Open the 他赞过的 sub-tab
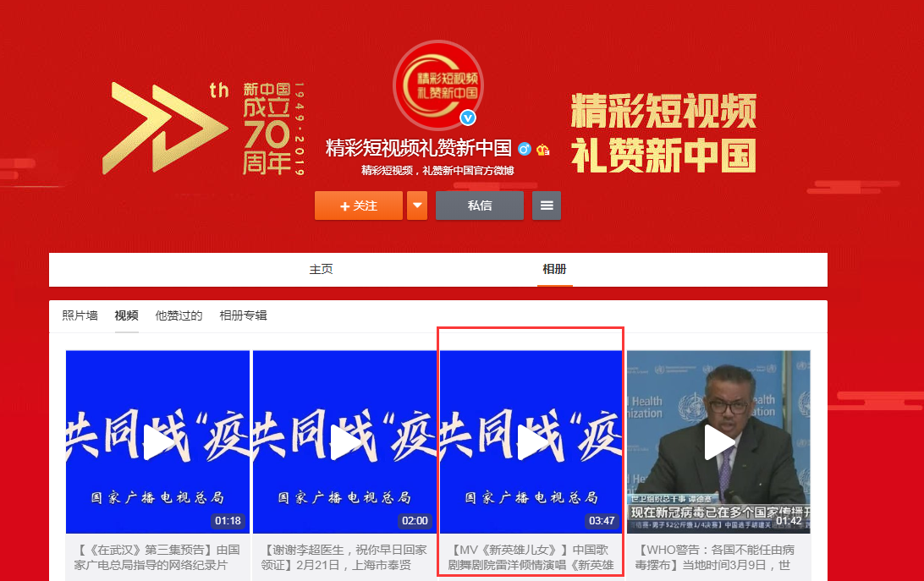Viewport: 924px width, 581px height. point(179,315)
